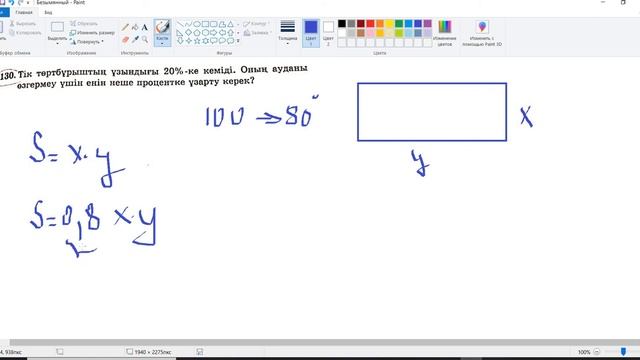Click the 100% zoom level text
This screenshot has height=360, width=640.
584,352
